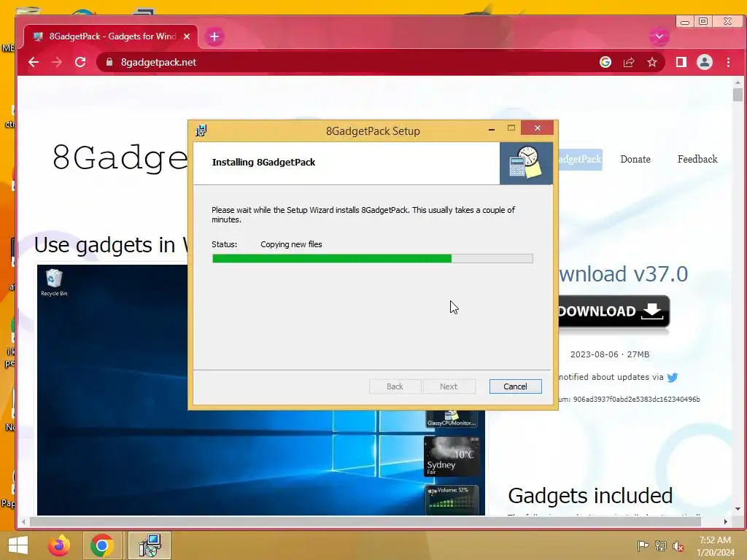Click the Recycle Bin in the screenshot image
The height and width of the screenshot is (560, 747).
(54, 283)
